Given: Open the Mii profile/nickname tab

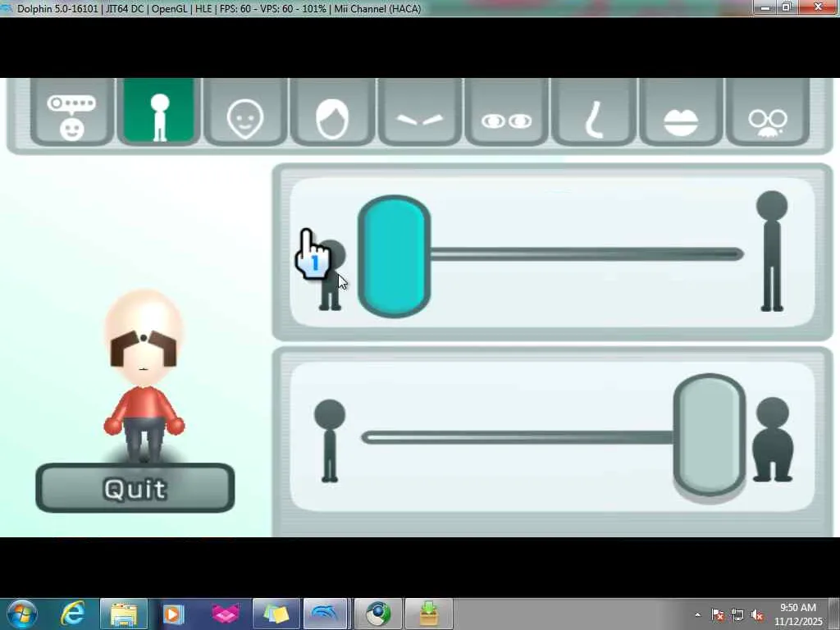Looking at the screenshot, I should click(x=72, y=112).
